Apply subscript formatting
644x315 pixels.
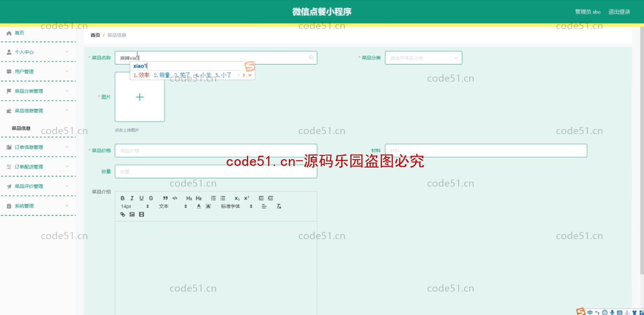(x=237, y=198)
